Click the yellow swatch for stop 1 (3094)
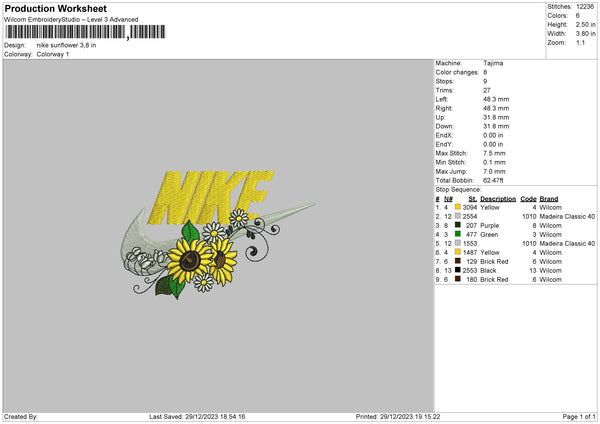The image size is (600, 424). [x=458, y=207]
